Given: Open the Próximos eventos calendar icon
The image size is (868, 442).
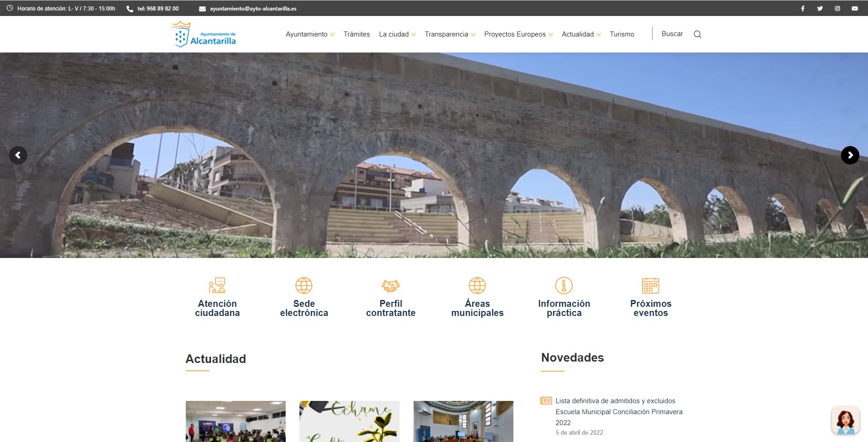Looking at the screenshot, I should (x=650, y=285).
